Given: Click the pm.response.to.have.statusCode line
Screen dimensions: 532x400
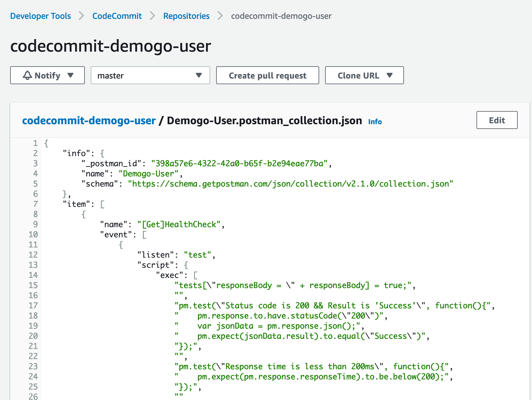Looking at the screenshot, I should (281, 316).
